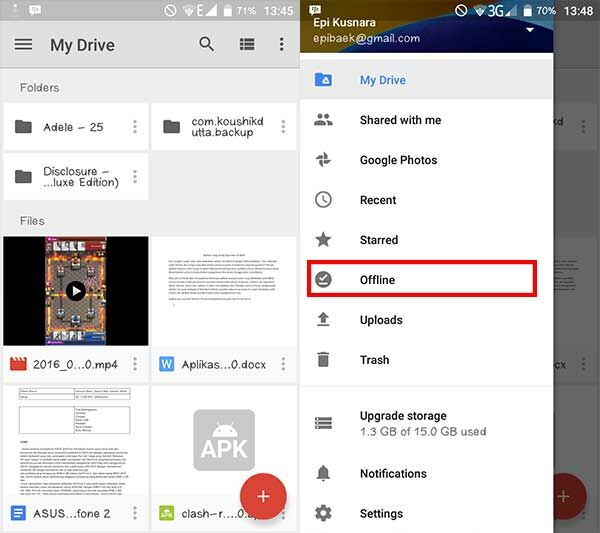Open more options for Disclosure folder
The width and height of the screenshot is (600, 533).
pos(135,176)
